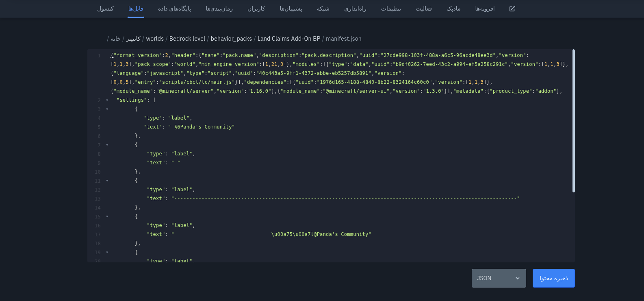
Task: Click the "@minecraft/server-ui" module name text
Action: pyautogui.click(x=356, y=91)
